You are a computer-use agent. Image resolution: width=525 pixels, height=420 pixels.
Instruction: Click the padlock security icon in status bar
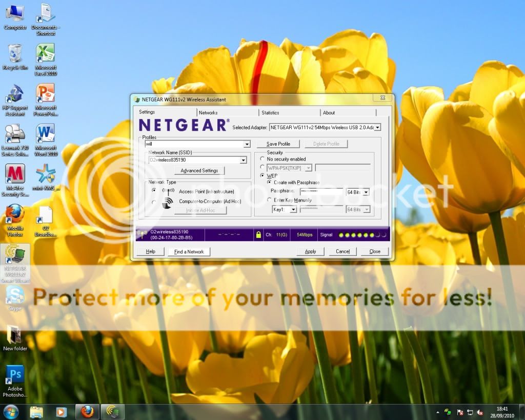(258, 234)
